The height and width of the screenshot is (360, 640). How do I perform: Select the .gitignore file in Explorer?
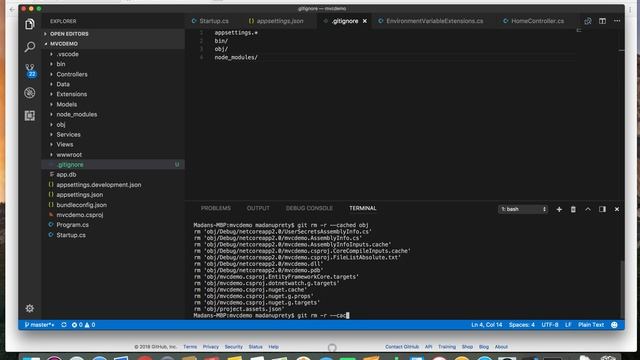pos(113,164)
